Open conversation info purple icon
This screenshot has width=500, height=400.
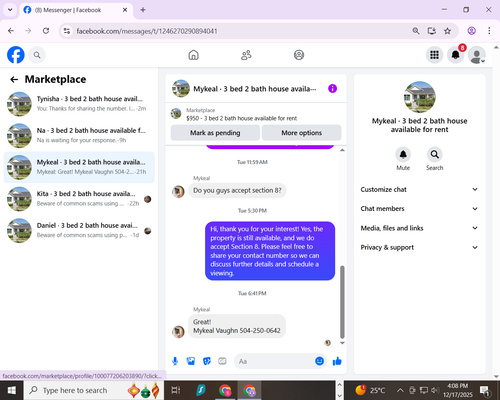[332, 89]
